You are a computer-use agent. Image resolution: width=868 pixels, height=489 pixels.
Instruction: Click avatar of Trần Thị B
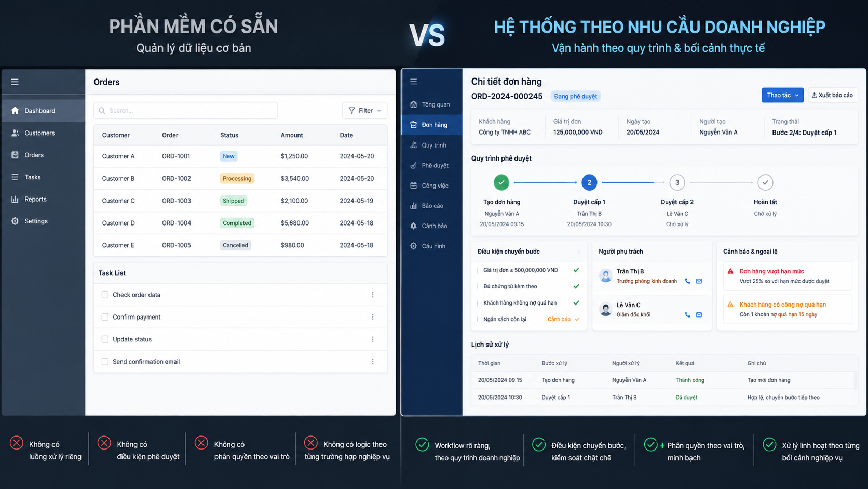tap(605, 275)
